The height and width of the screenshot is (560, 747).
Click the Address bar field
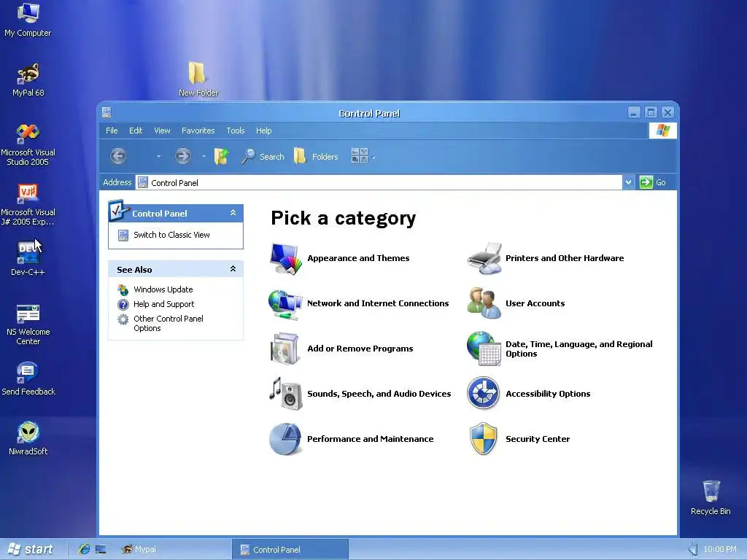pyautogui.click(x=379, y=182)
